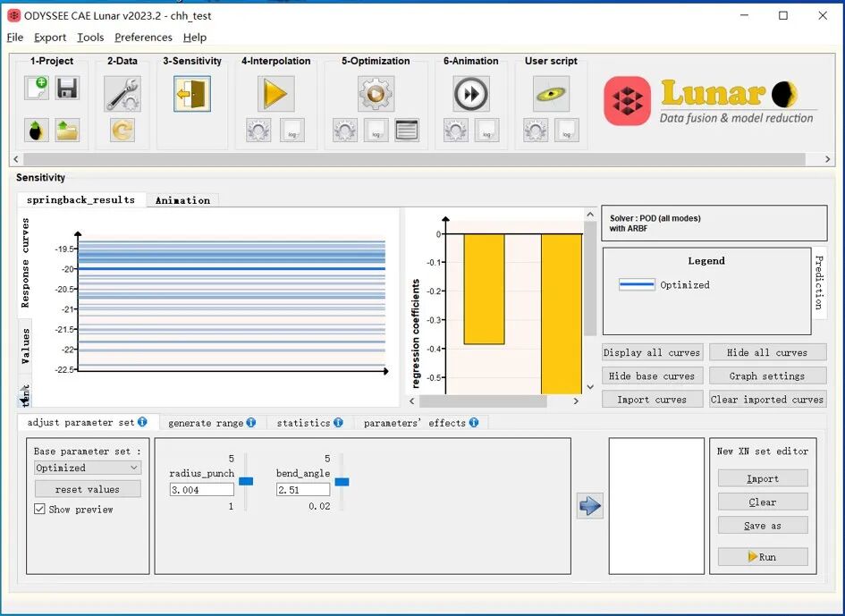The height and width of the screenshot is (616, 845).
Task: Open project folder icon
Action: coord(67,130)
